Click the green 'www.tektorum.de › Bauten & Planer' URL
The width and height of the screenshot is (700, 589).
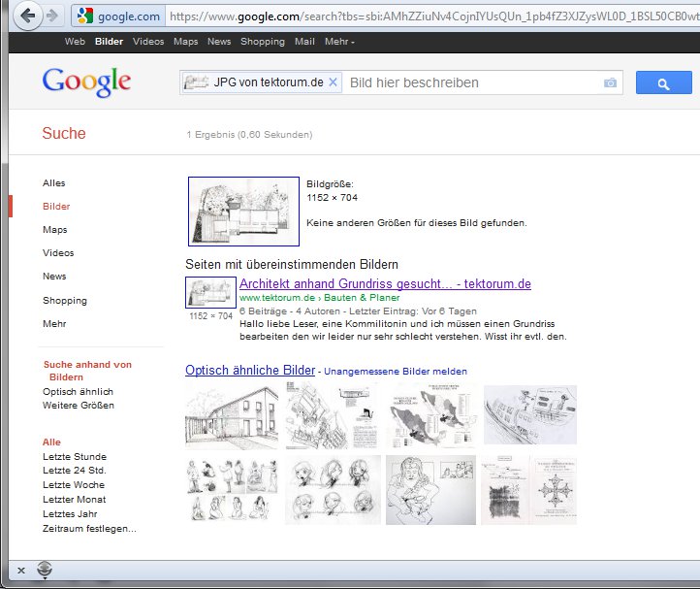[x=319, y=298]
